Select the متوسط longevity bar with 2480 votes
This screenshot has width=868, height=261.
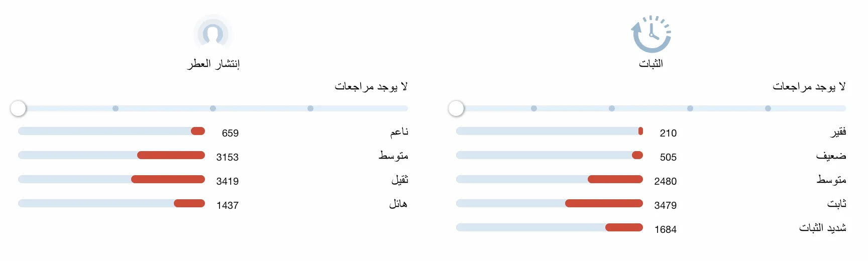tap(550, 179)
